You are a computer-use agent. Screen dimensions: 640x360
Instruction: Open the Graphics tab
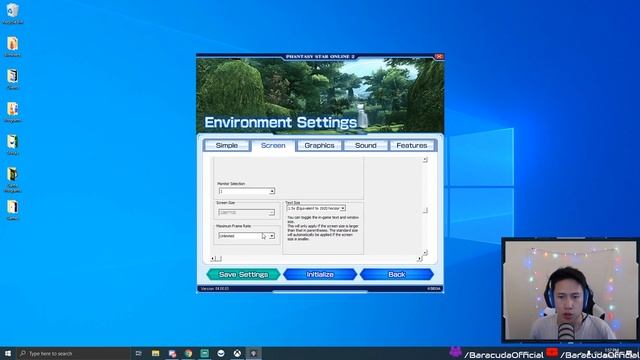click(319, 145)
